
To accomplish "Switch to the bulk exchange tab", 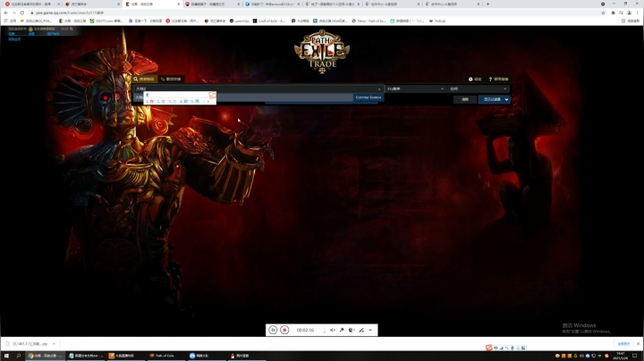I will (x=171, y=79).
